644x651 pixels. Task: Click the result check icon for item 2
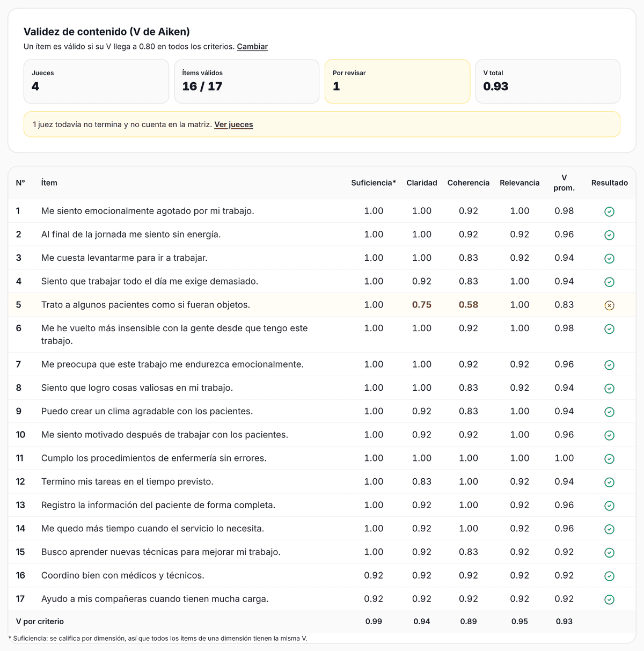pyautogui.click(x=609, y=235)
